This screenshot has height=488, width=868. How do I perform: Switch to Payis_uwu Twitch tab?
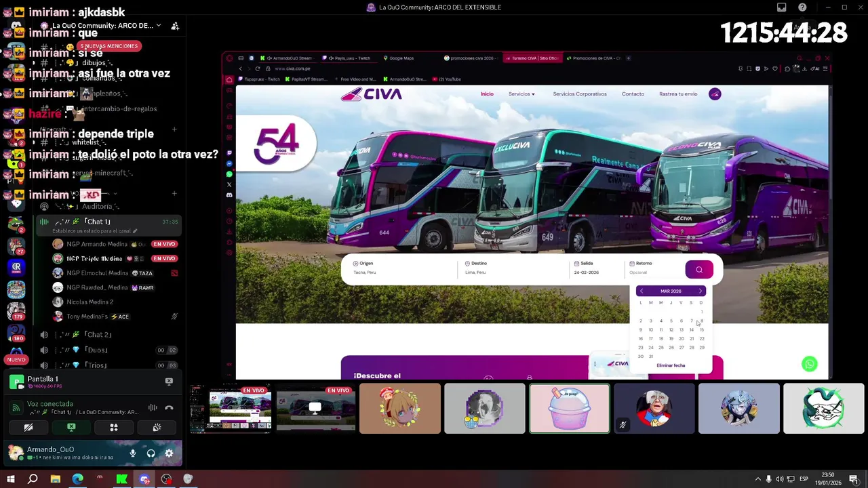click(x=347, y=58)
